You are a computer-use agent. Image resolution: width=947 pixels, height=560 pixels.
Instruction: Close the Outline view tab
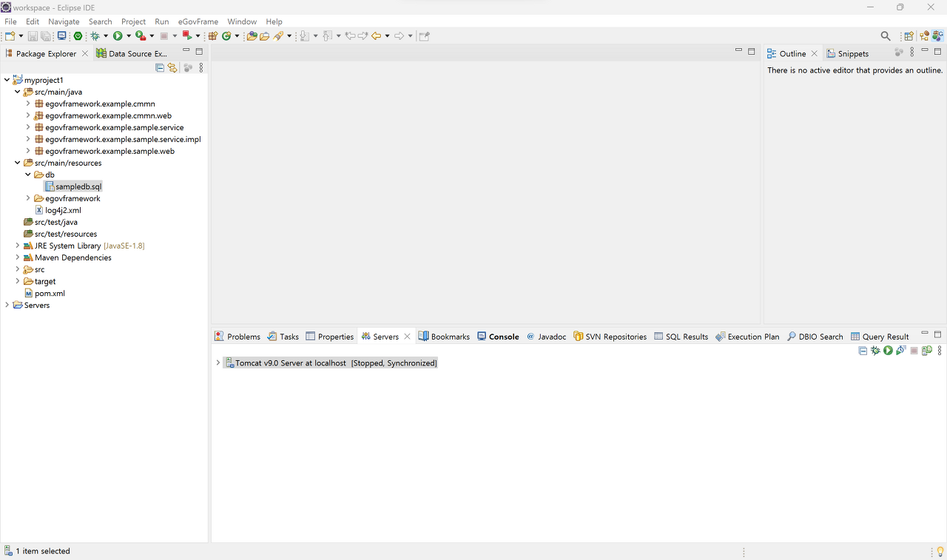click(815, 53)
